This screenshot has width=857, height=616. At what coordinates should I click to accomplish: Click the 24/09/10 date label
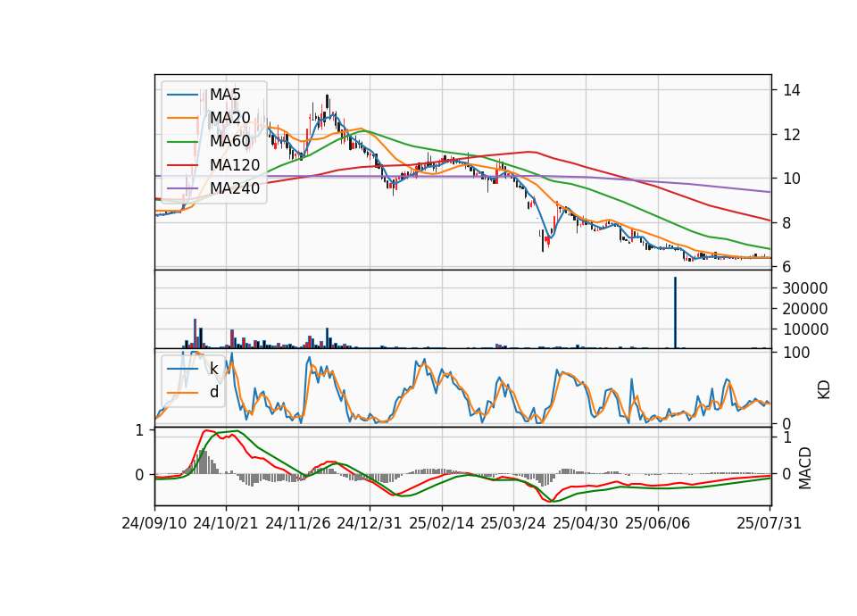(154, 523)
